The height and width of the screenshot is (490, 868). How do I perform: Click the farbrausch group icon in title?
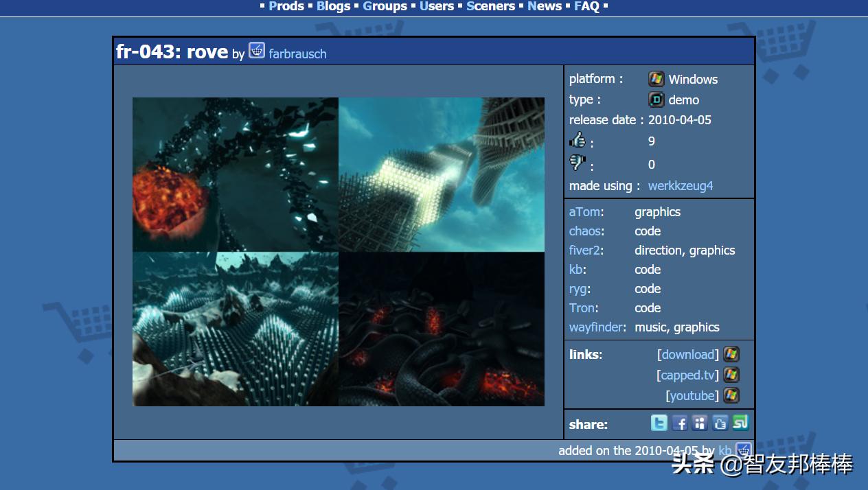coord(257,51)
